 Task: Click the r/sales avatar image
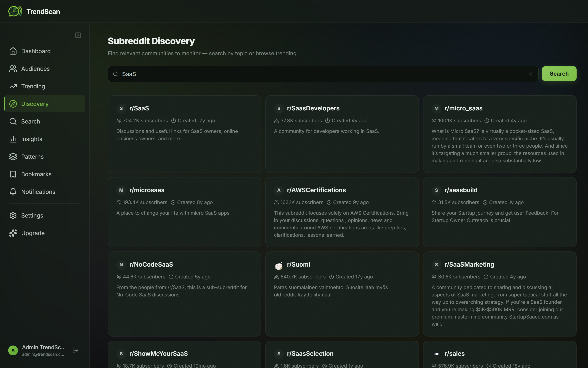(x=436, y=354)
